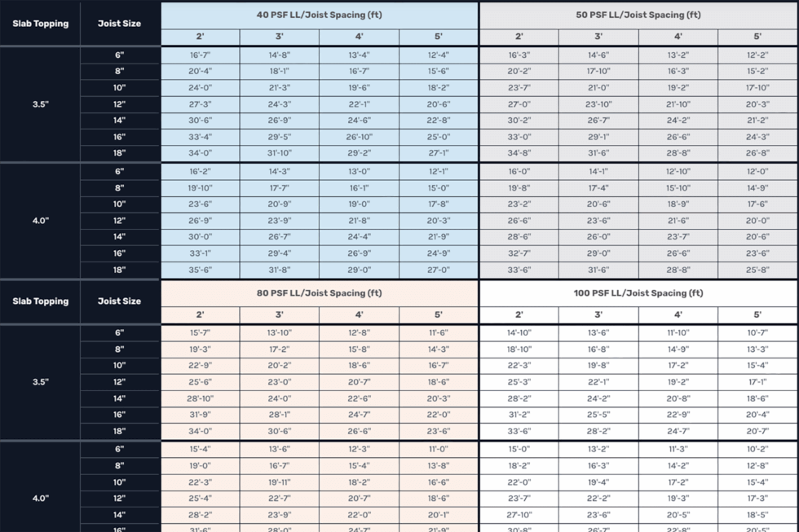Select the 34'-8" value under 50 PSF
The width and height of the screenshot is (799, 532).
[x=519, y=153]
